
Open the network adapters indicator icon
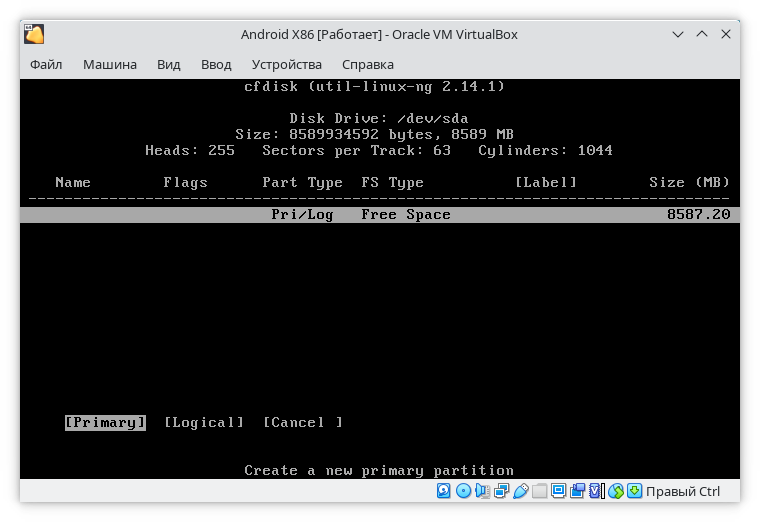pos(501,491)
